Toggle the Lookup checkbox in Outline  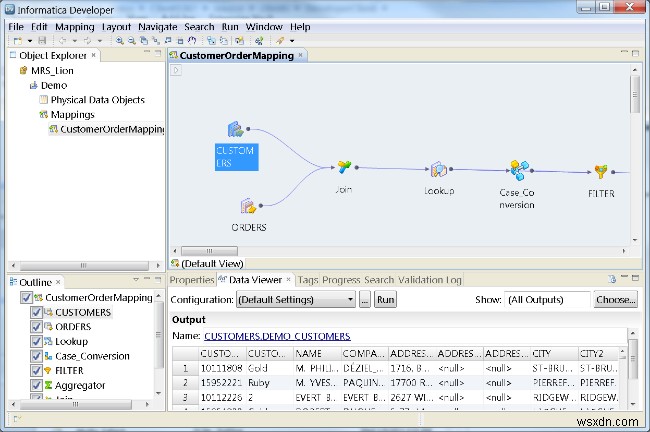[x=37, y=341]
